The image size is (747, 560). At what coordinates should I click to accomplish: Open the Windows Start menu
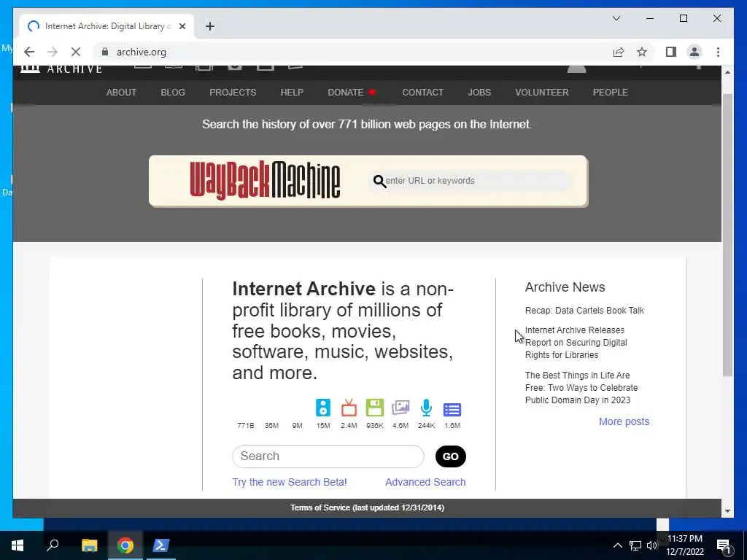(x=18, y=545)
